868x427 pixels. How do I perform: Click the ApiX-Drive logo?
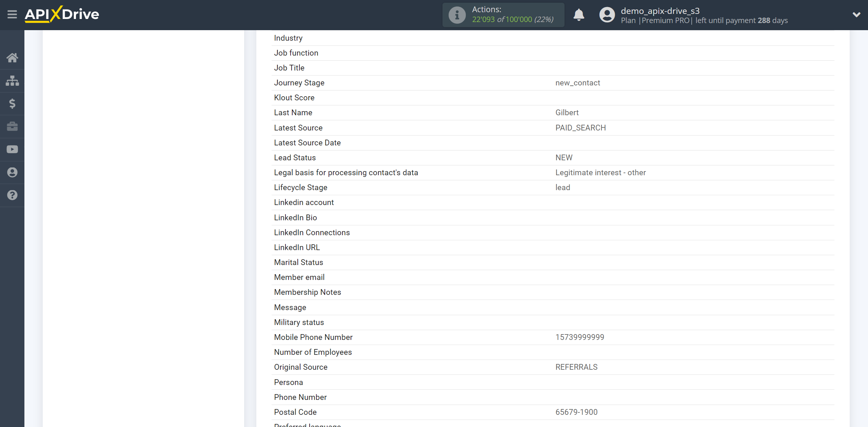point(62,14)
